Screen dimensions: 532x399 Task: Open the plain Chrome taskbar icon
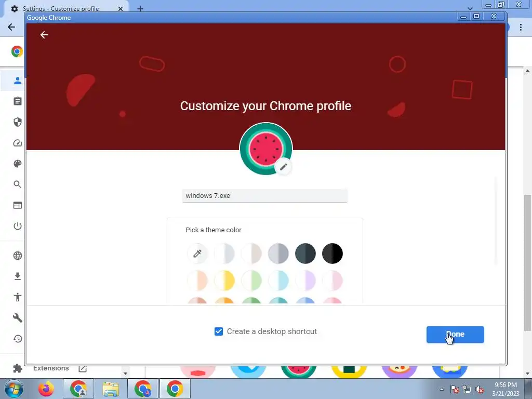175,389
